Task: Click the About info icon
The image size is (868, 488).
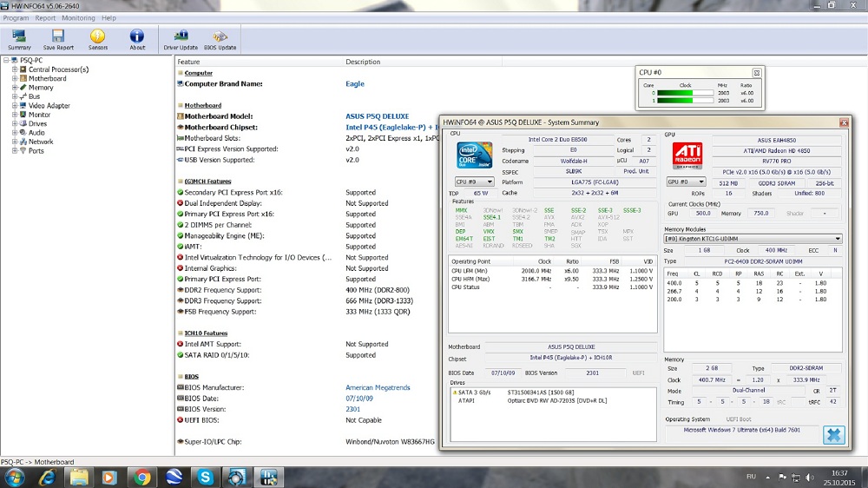Action: coord(137,40)
